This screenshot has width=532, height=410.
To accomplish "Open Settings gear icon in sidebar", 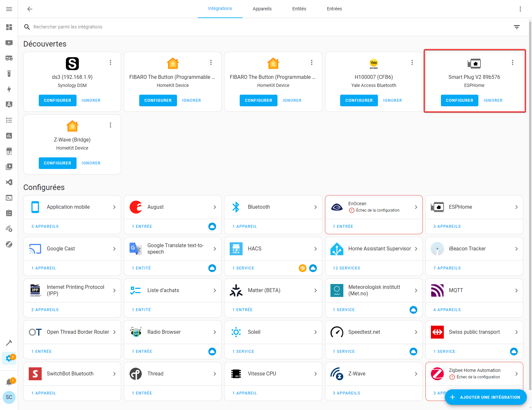I will [x=9, y=358].
